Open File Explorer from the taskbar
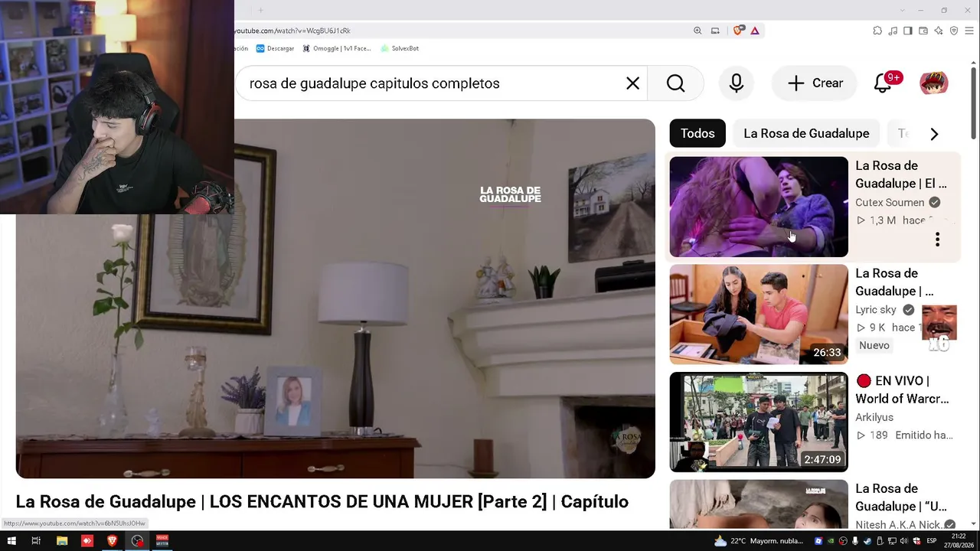The height and width of the screenshot is (551, 980). (62, 541)
